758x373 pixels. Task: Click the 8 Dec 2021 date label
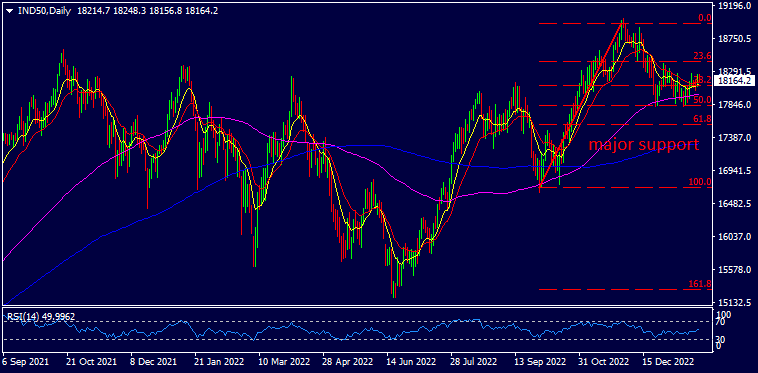coord(154,361)
